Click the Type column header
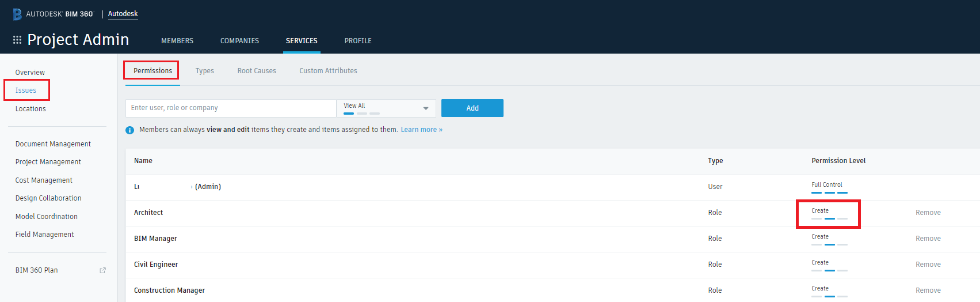The image size is (980, 302). (715, 161)
